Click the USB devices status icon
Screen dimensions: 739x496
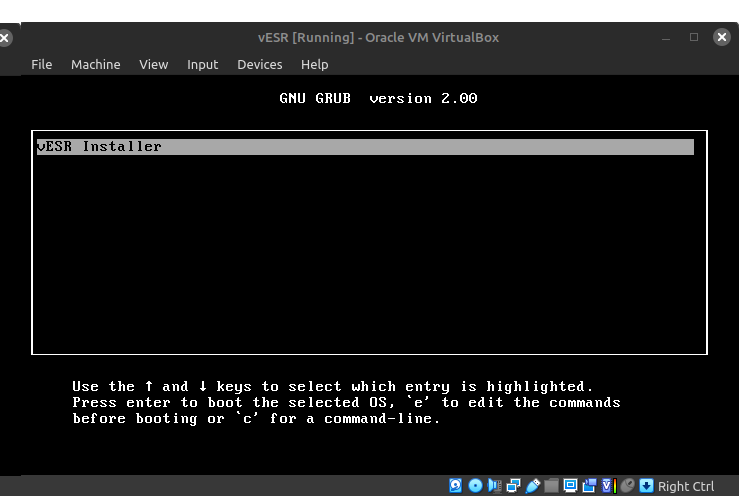point(533,486)
